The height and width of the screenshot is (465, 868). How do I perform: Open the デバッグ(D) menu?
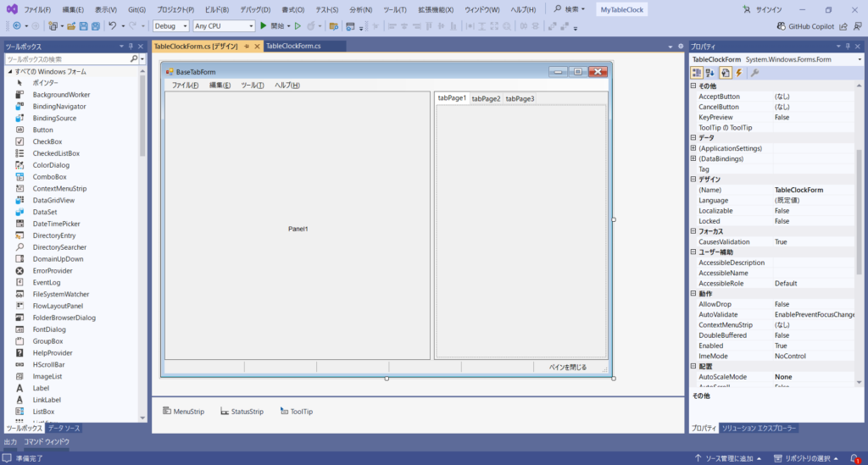tap(255, 9)
